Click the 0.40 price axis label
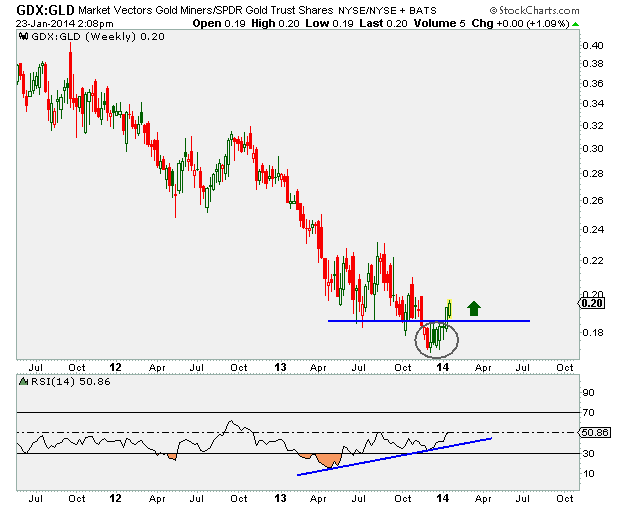This screenshot has width=620, height=507. (x=593, y=45)
